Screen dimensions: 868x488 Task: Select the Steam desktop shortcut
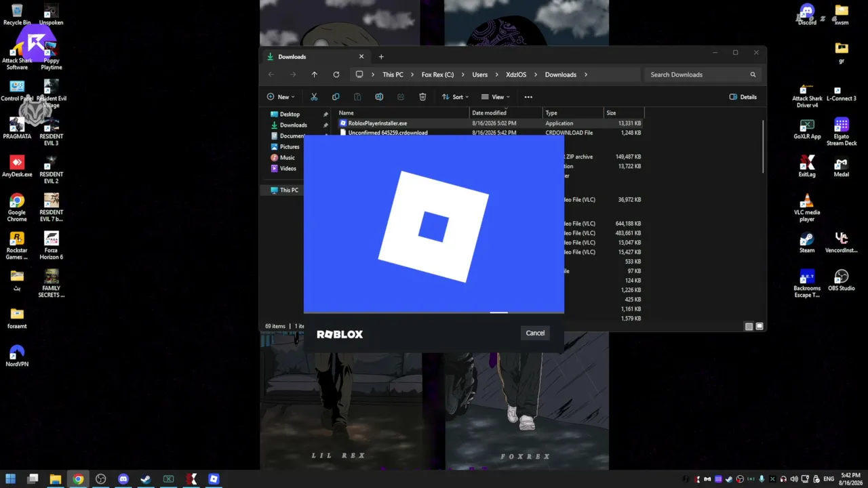pyautogui.click(x=807, y=243)
